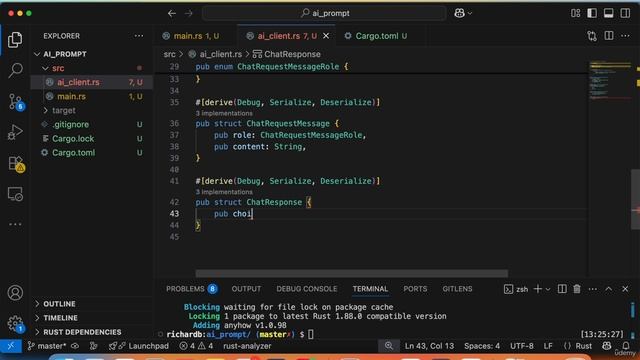The width and height of the screenshot is (640, 360).
Task: Go forward in navigation history
Action: pyautogui.click(x=189, y=13)
